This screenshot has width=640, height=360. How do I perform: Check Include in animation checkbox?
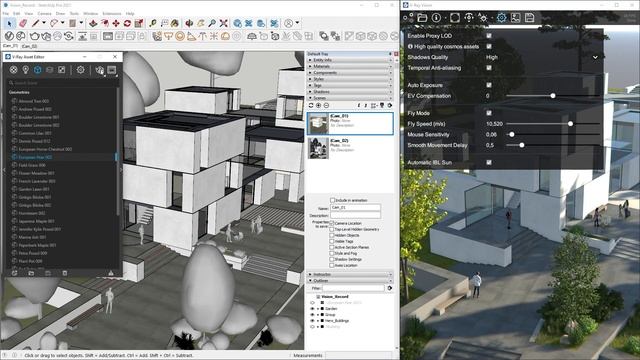coord(332,200)
